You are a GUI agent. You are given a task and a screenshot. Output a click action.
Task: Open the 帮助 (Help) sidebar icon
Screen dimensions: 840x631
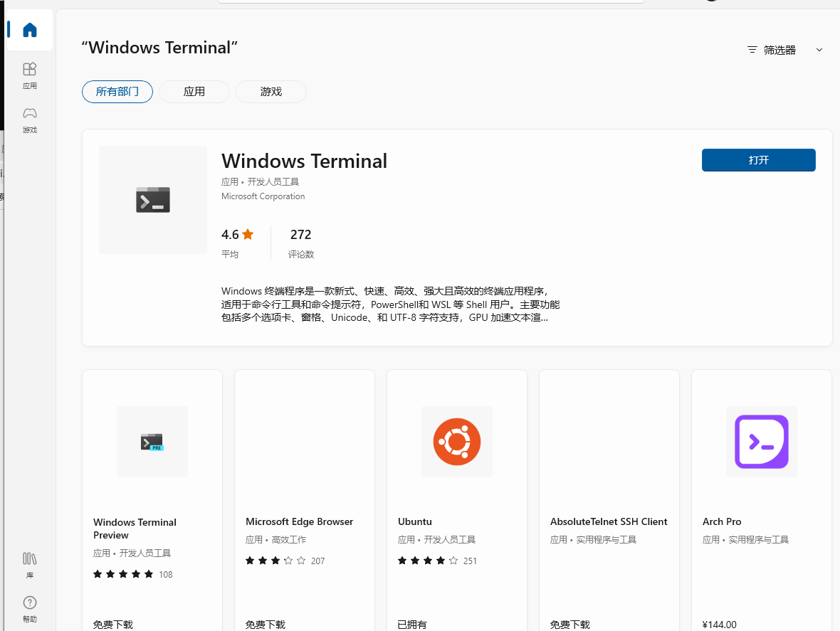pyautogui.click(x=30, y=610)
